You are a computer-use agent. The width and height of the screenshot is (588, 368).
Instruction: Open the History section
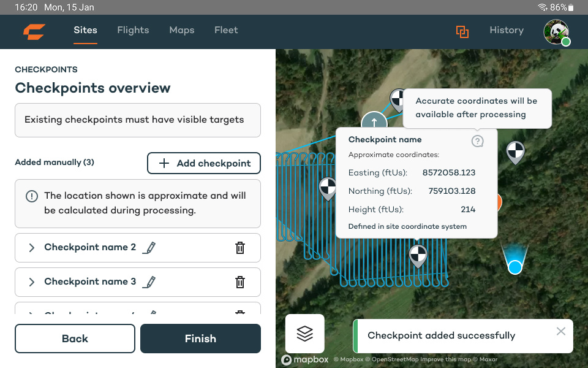click(x=507, y=30)
